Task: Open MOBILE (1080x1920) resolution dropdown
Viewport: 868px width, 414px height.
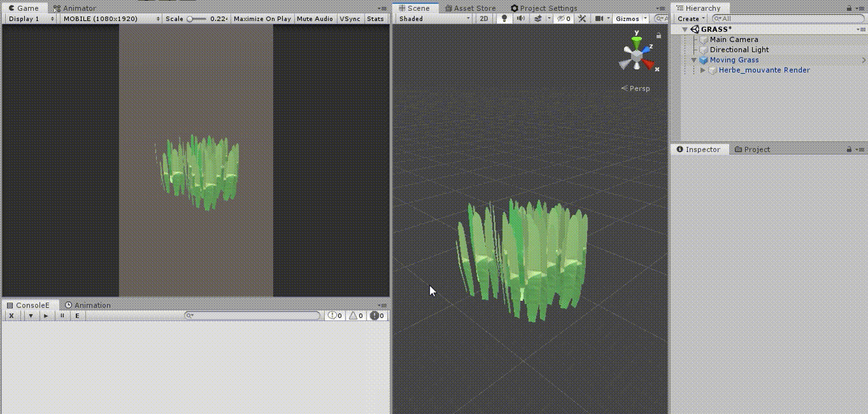Action: tap(112, 18)
